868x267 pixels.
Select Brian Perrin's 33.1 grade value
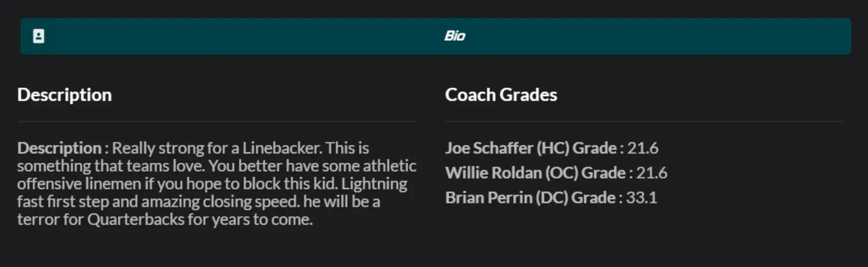(x=642, y=198)
